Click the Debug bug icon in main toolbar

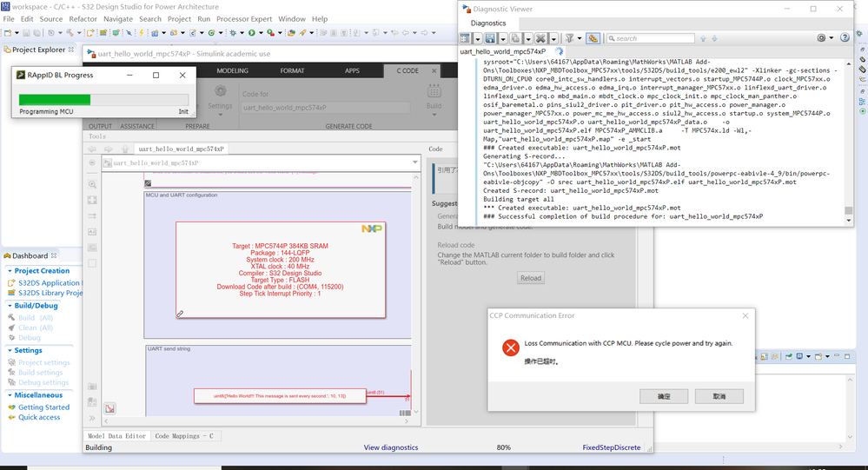pos(233,33)
